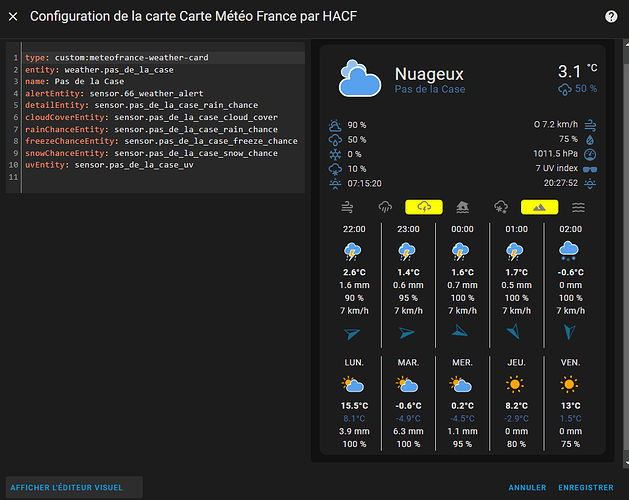
Task: Click the rain alert cloud icon
Action: point(385,207)
